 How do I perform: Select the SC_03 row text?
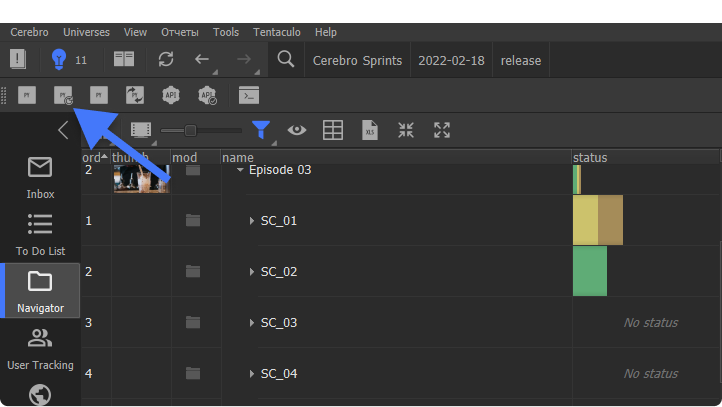coord(279,323)
